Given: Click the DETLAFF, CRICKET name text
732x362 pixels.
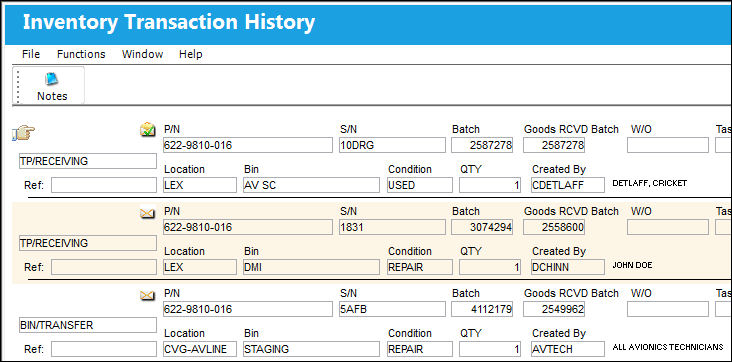Looking at the screenshot, I should pos(649,183).
